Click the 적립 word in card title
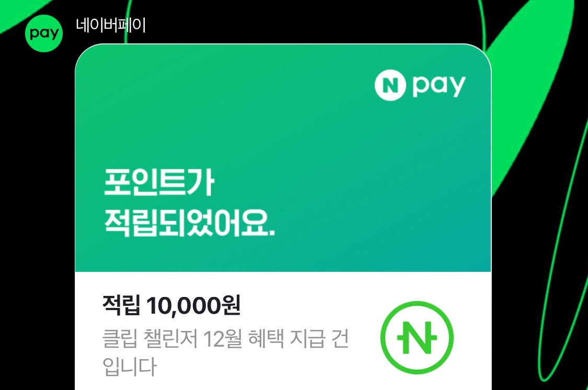Screen dimensions: 588x390 tap(121, 305)
